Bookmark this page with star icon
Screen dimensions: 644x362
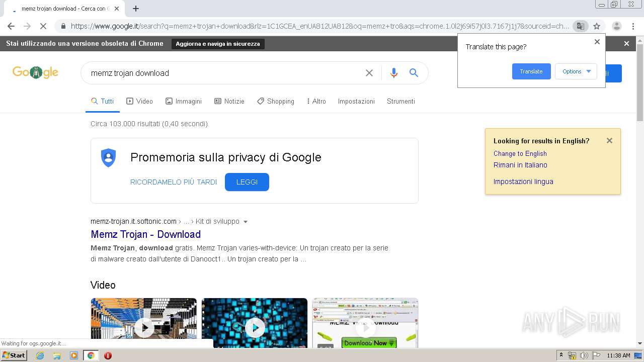point(597,26)
